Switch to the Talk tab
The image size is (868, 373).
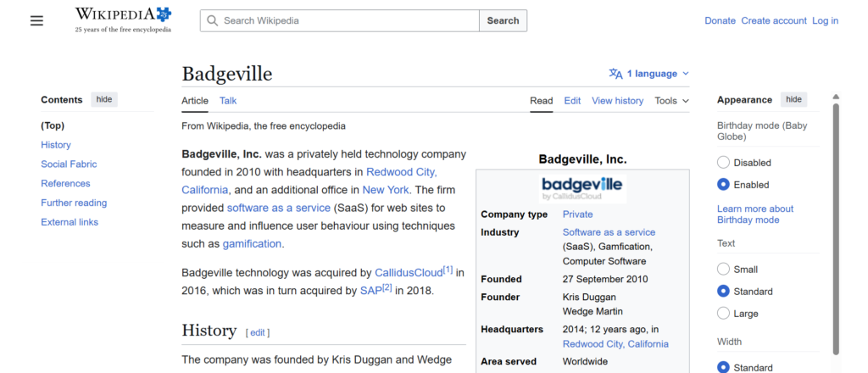pyautogui.click(x=228, y=101)
